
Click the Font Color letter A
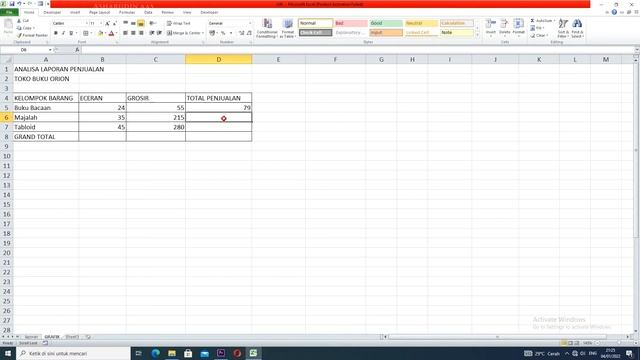click(111, 33)
